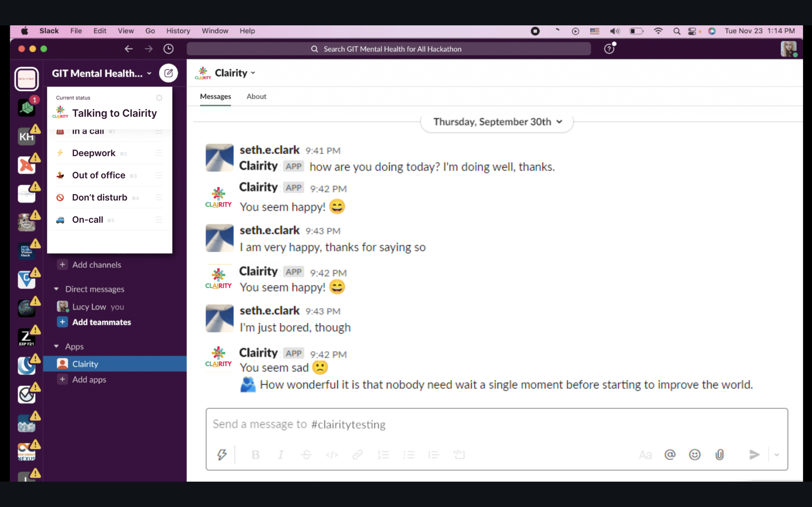
Task: Open the history clock icon
Action: pyautogui.click(x=168, y=49)
